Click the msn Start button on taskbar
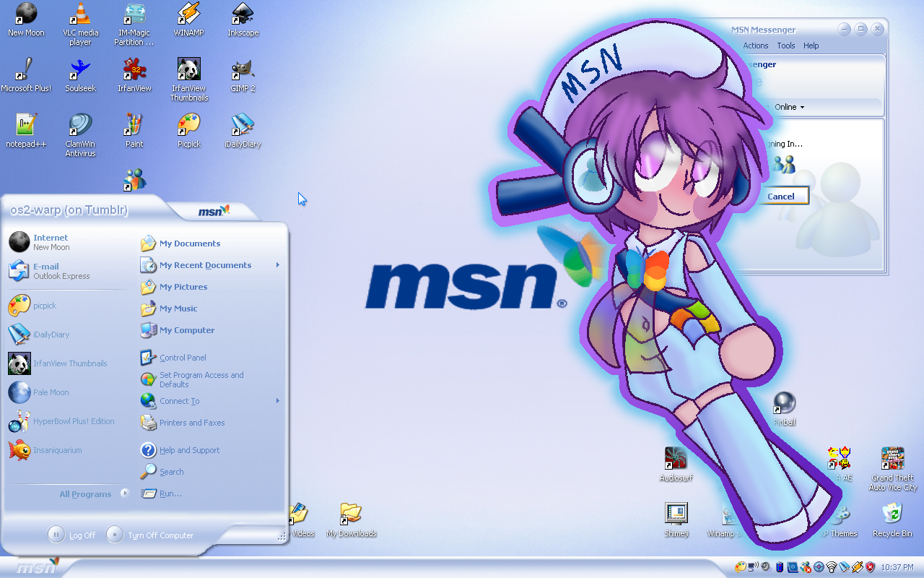This screenshot has height=578, width=924. 36,567
